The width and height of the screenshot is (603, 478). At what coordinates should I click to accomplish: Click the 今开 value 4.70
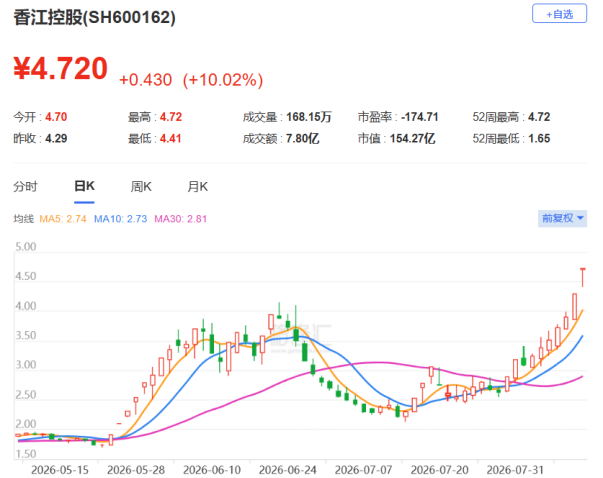[x=56, y=117]
